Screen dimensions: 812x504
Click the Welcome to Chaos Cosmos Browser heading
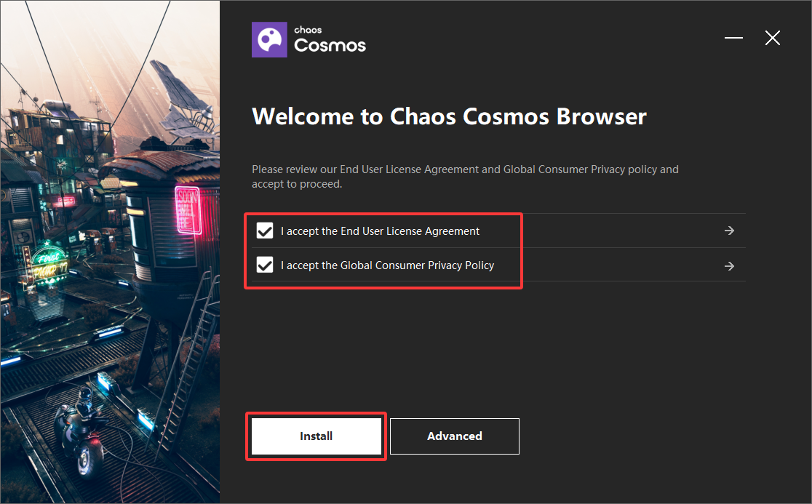coord(449,116)
